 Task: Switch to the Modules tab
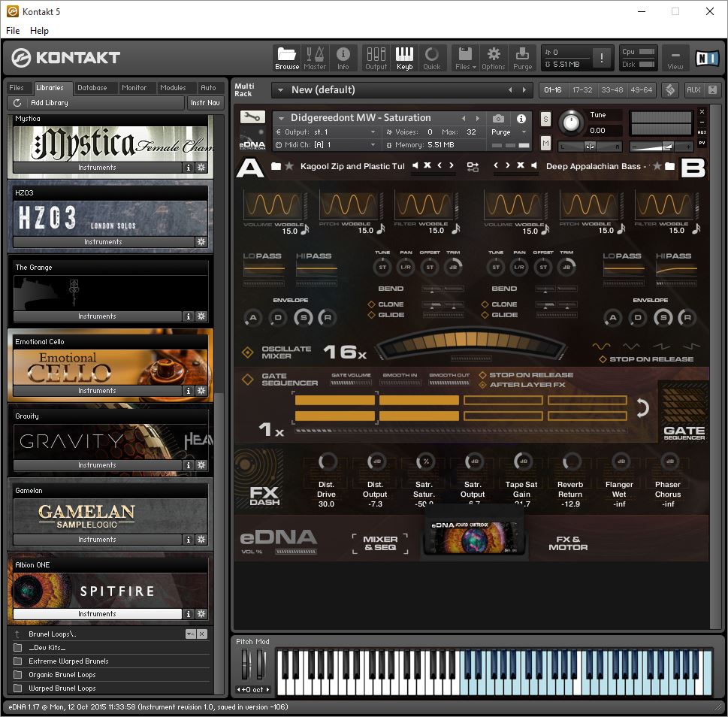173,88
